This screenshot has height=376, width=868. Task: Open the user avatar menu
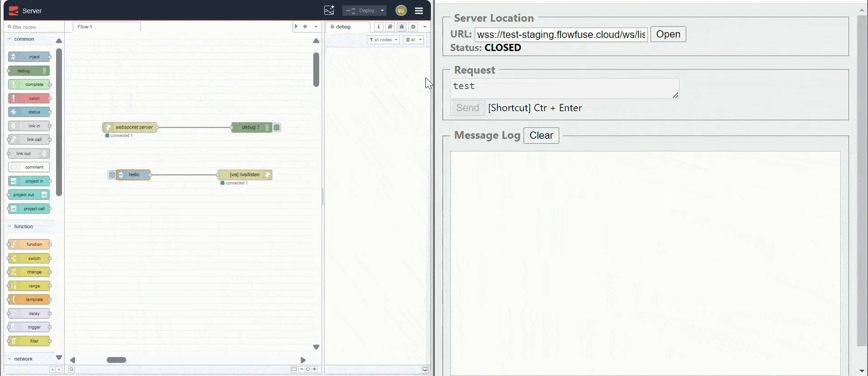pos(401,10)
